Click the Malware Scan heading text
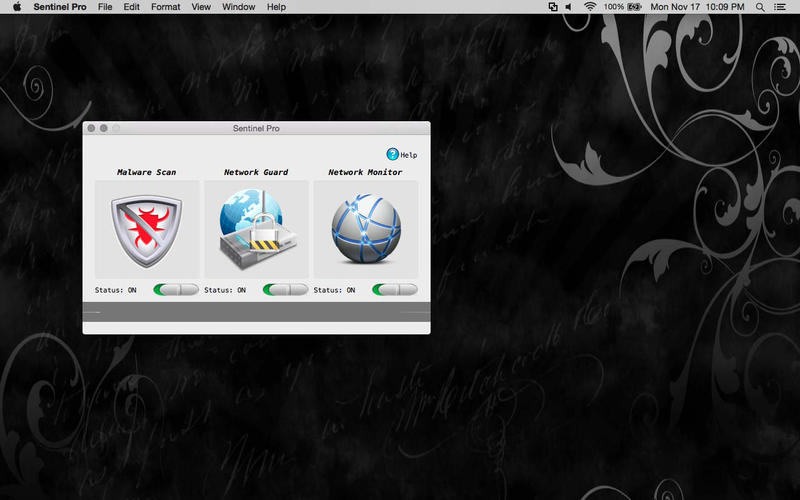This screenshot has width=800, height=500. (x=146, y=172)
